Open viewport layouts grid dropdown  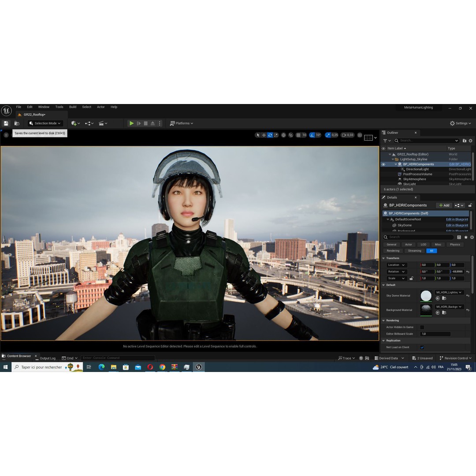(x=370, y=138)
